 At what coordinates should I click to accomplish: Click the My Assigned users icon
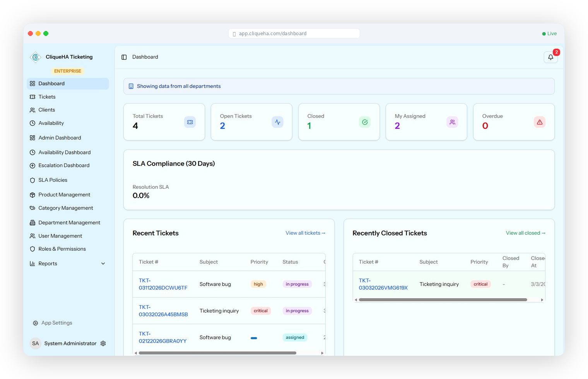tap(452, 122)
